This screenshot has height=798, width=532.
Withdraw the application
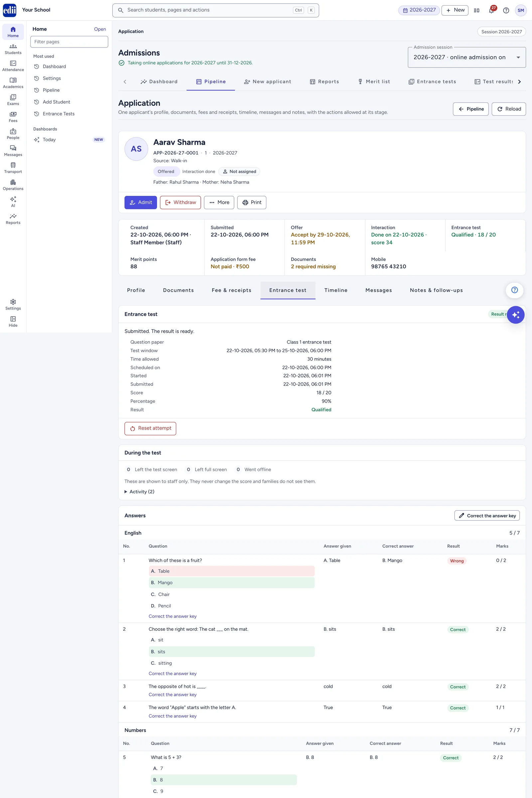pos(180,202)
